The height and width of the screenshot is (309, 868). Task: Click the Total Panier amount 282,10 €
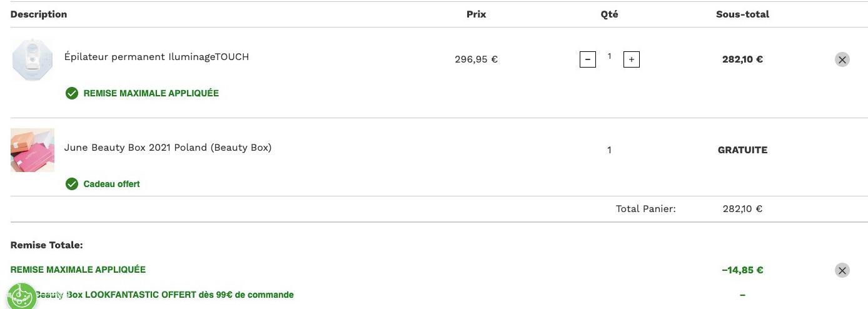coord(742,209)
